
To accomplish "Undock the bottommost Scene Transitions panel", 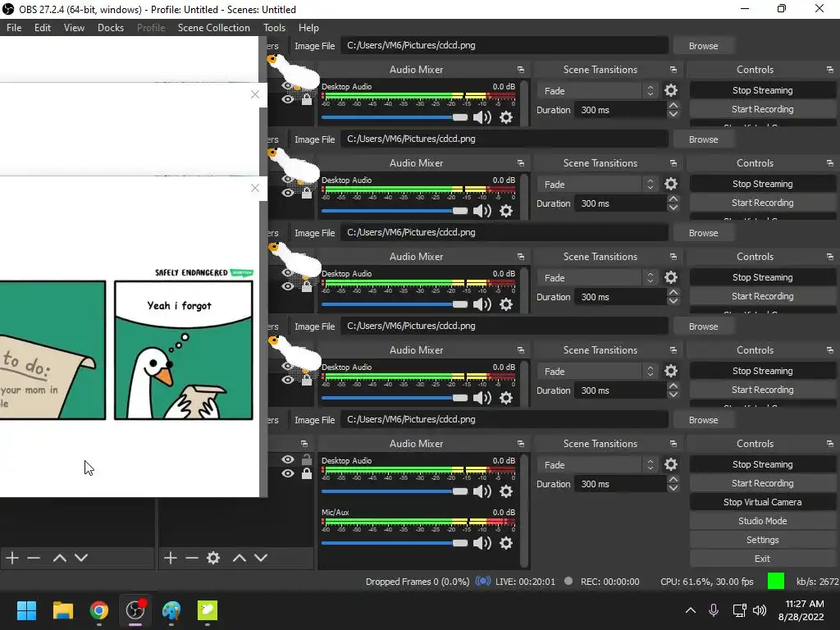I will tap(673, 444).
